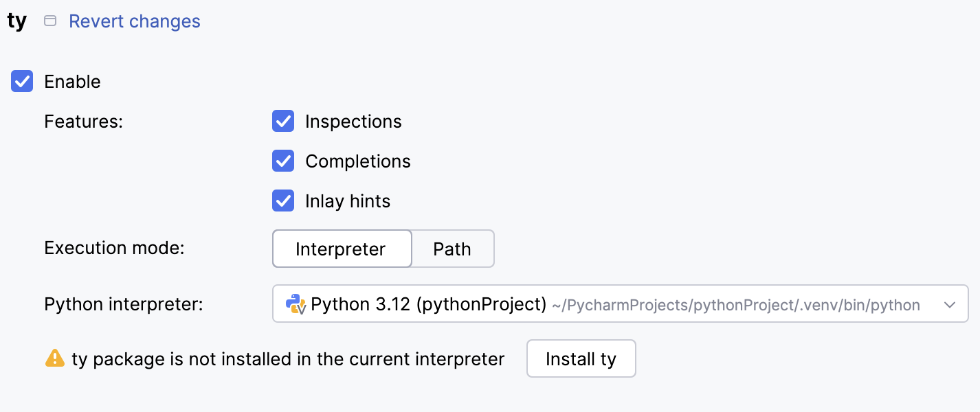Turn off the Inlay hints checkbox
The width and height of the screenshot is (980, 412).
click(283, 201)
